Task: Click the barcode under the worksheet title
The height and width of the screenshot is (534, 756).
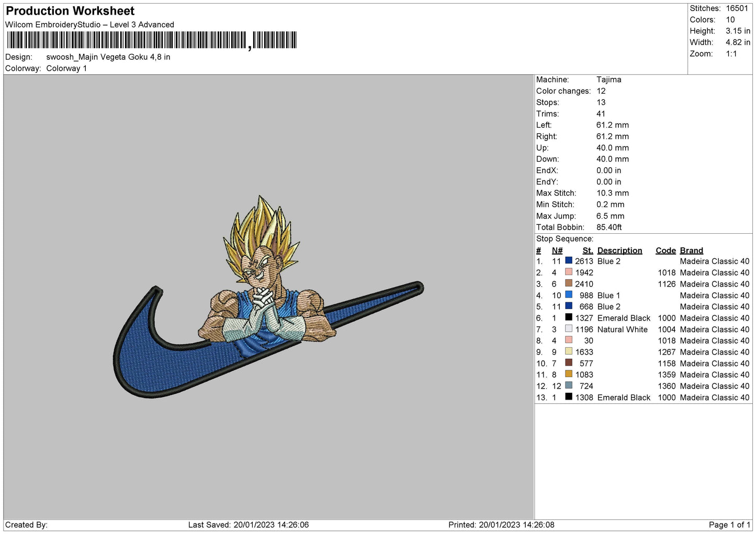Action: [152, 40]
